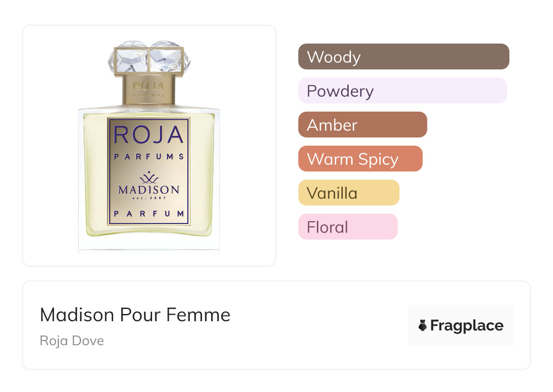Click the Floral accord bar
This screenshot has height=392, width=553.
point(348,227)
